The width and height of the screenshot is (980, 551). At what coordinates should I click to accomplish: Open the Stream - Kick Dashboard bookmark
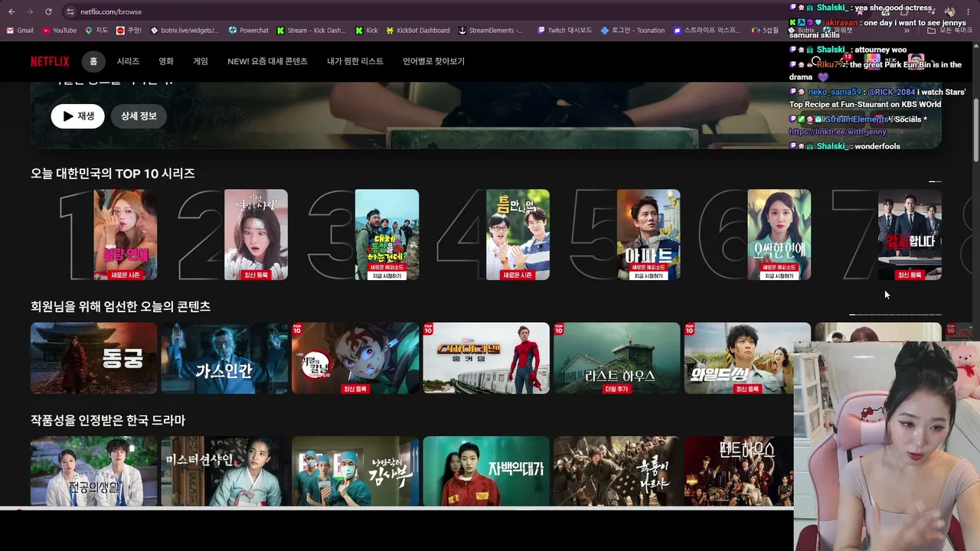pos(310,31)
